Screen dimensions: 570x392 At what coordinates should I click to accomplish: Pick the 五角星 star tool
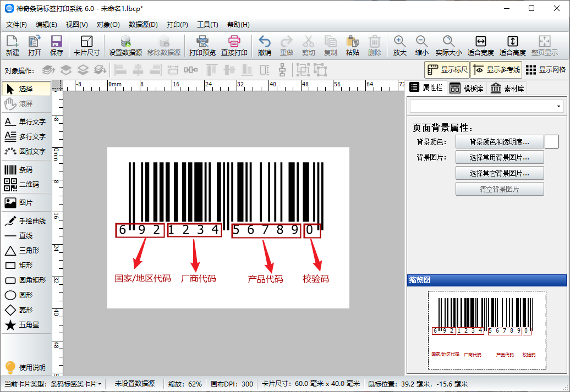[x=26, y=325]
